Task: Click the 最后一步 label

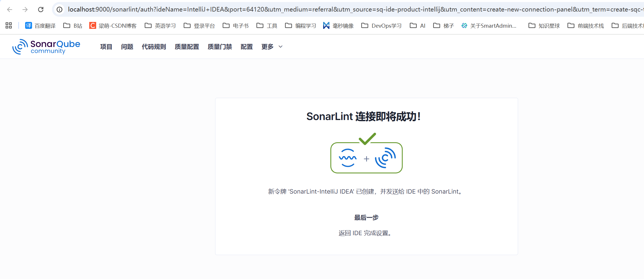Action: coord(366,218)
